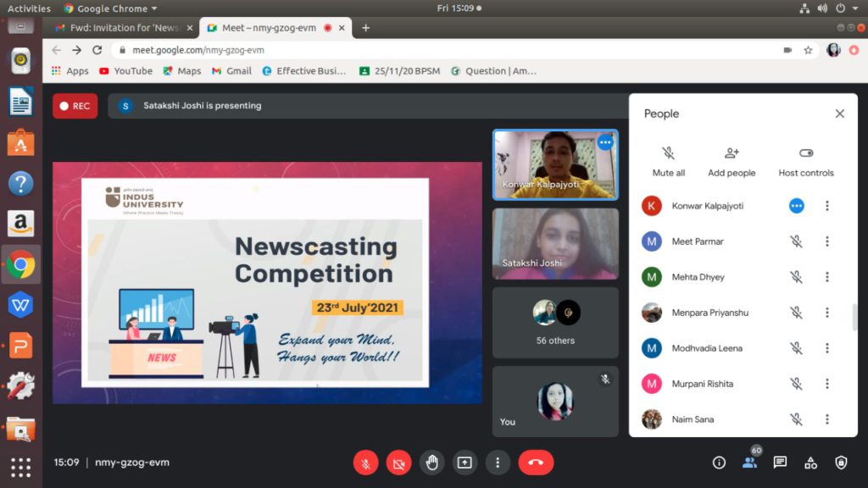Raise hand in the meeting
Screen dimensions: 868x488
click(x=431, y=463)
